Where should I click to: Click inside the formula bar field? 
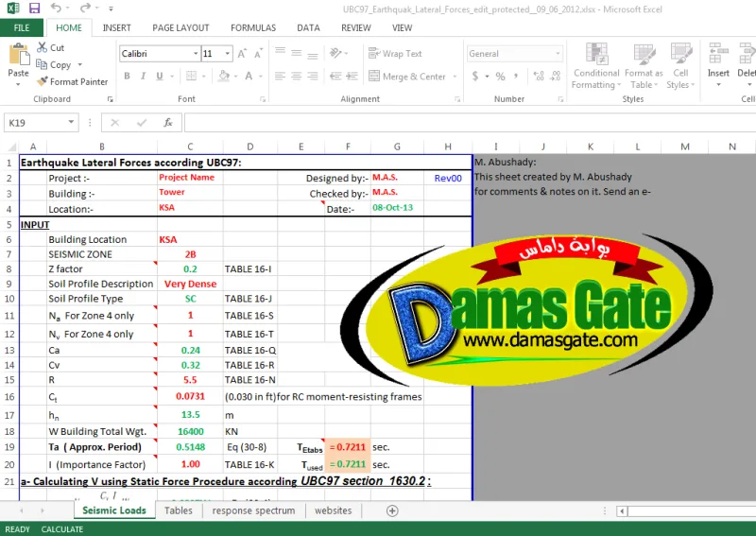pyautogui.click(x=470, y=123)
